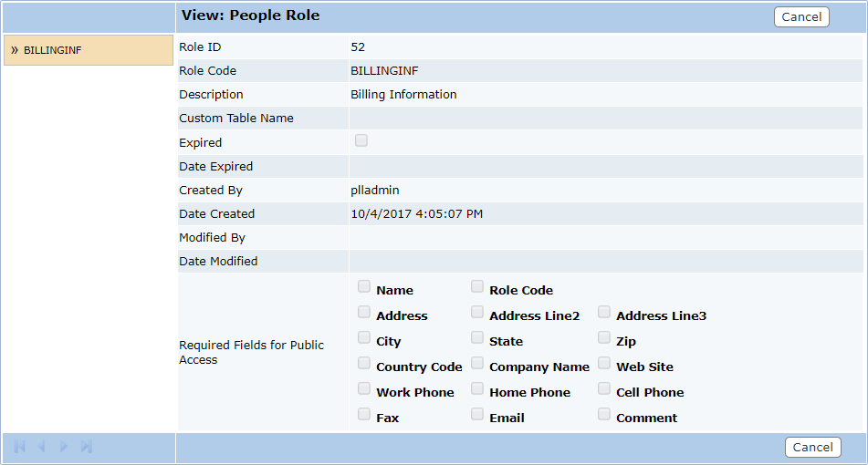This screenshot has width=868, height=465.
Task: Tick the Address checkbox
Action: (x=364, y=312)
